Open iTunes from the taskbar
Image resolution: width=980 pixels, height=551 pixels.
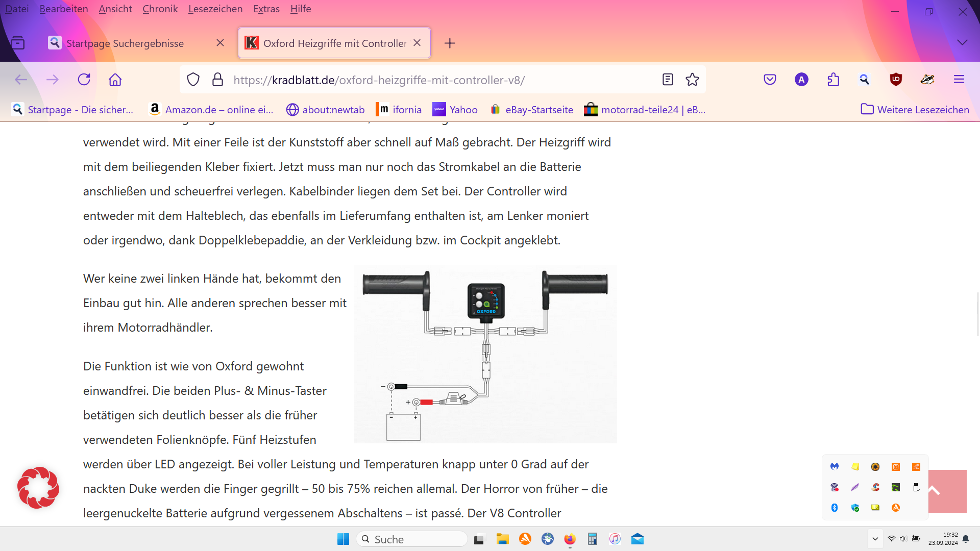click(x=615, y=539)
